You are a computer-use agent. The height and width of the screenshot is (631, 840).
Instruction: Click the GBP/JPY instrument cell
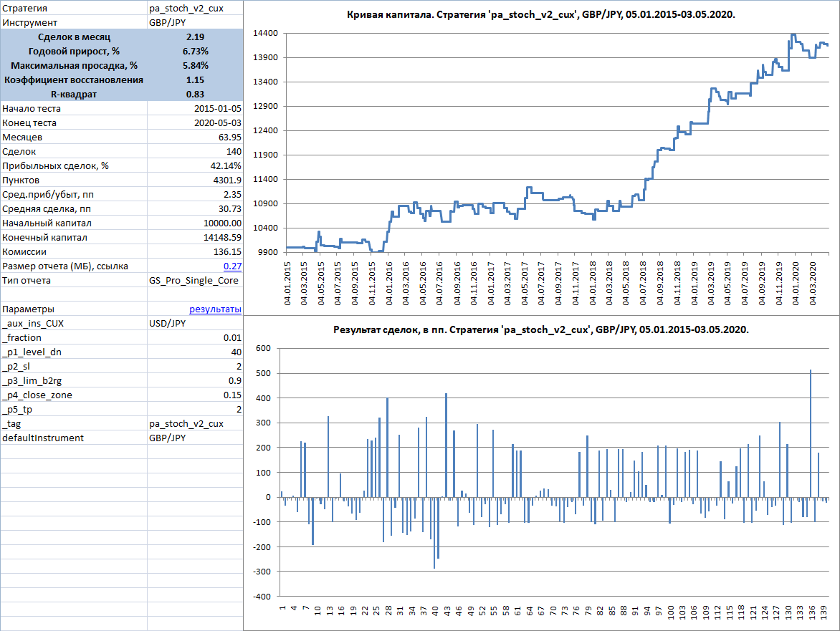195,23
